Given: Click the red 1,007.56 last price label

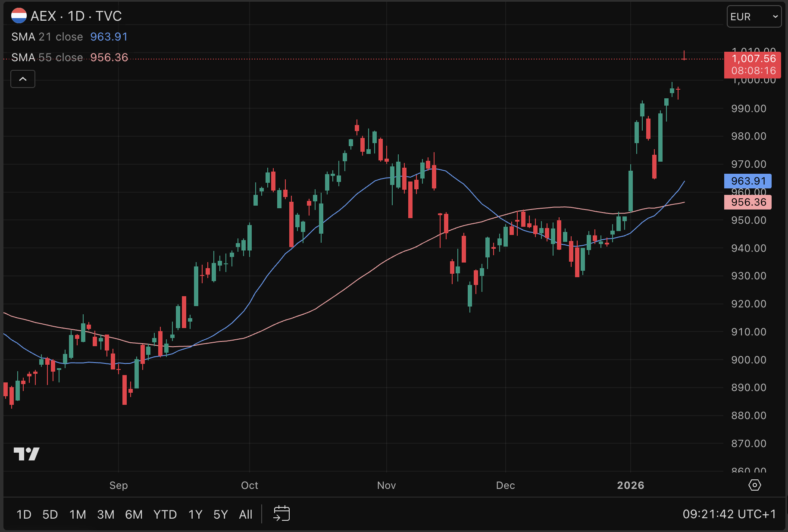Looking at the screenshot, I should [753, 64].
